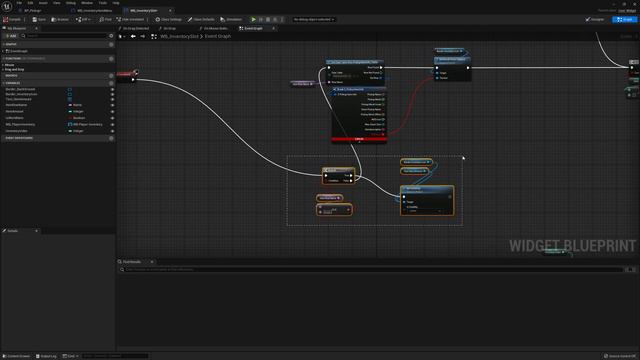Collapse the FUNCTIONS section

coord(3,59)
